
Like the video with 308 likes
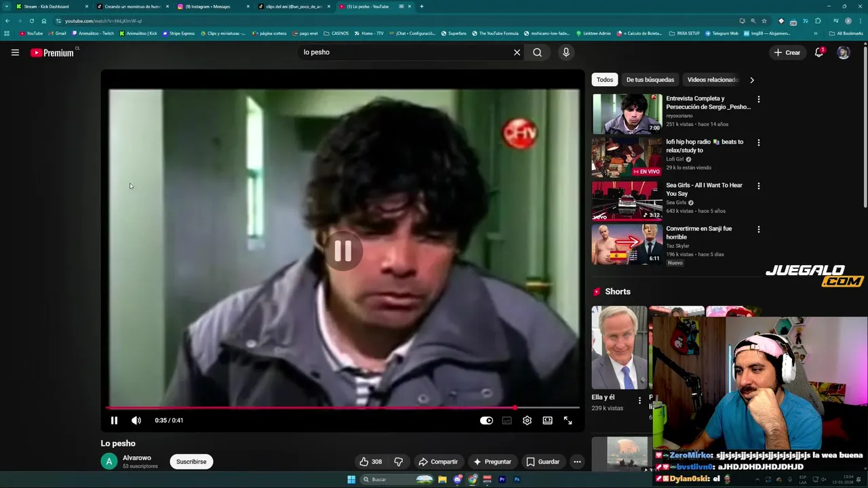(371, 462)
